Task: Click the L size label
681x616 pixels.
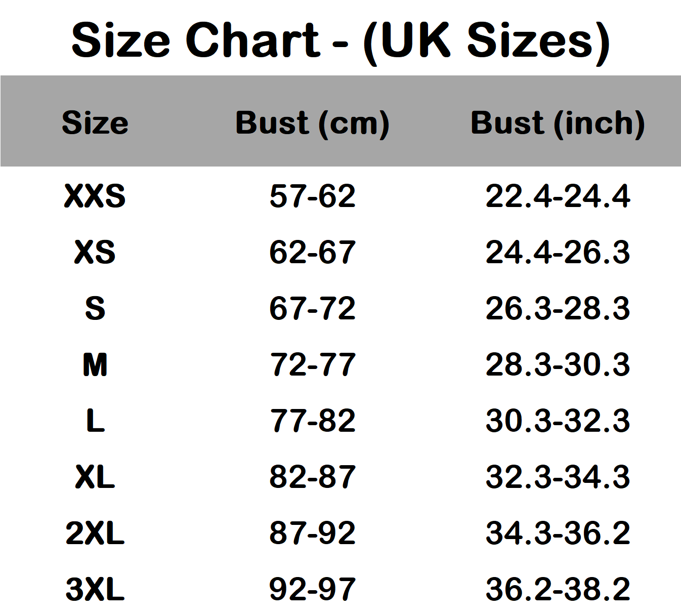Action: click(x=95, y=421)
